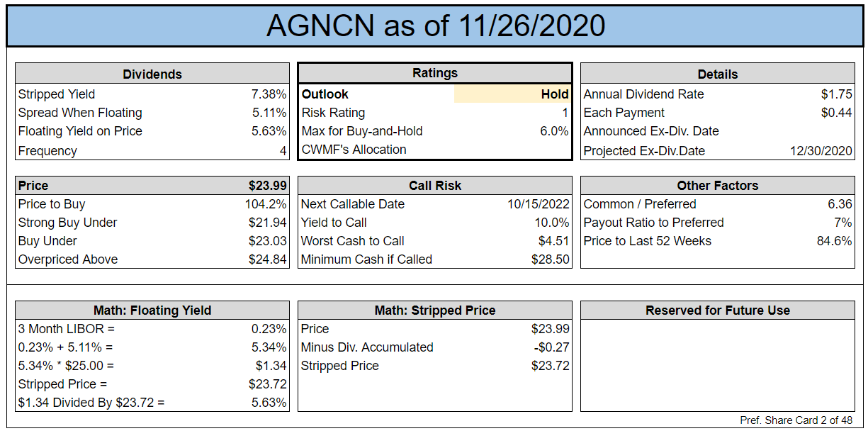Image resolution: width=868 pixels, height=431 pixels.
Task: Click the AGNCN as of 11/26/2020 title banner
Action: [x=435, y=26]
